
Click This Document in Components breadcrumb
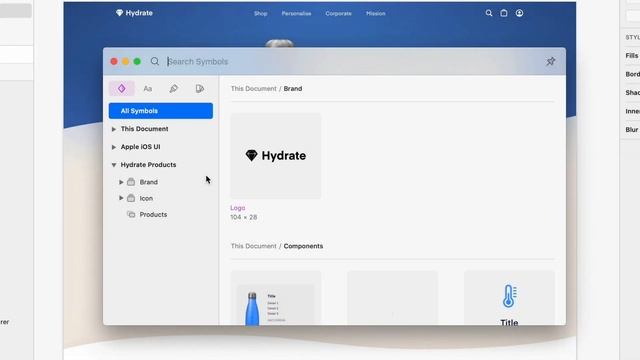(x=253, y=246)
